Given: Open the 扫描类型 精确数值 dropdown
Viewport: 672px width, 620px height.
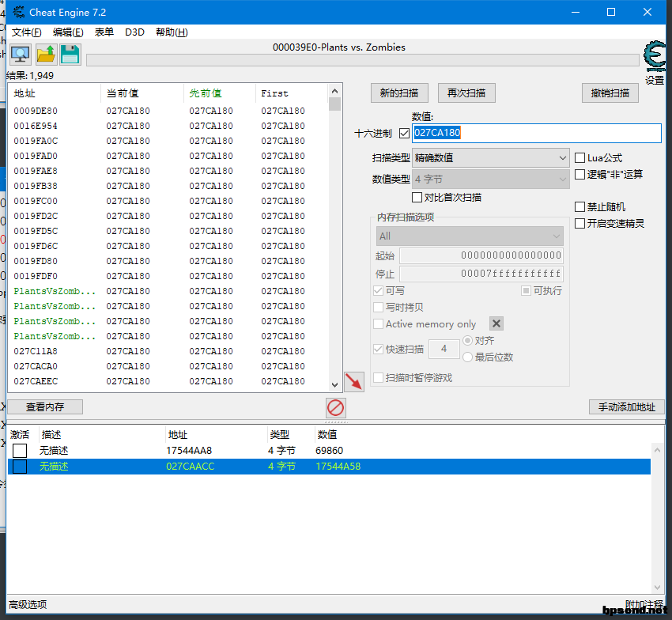Looking at the screenshot, I should point(490,158).
